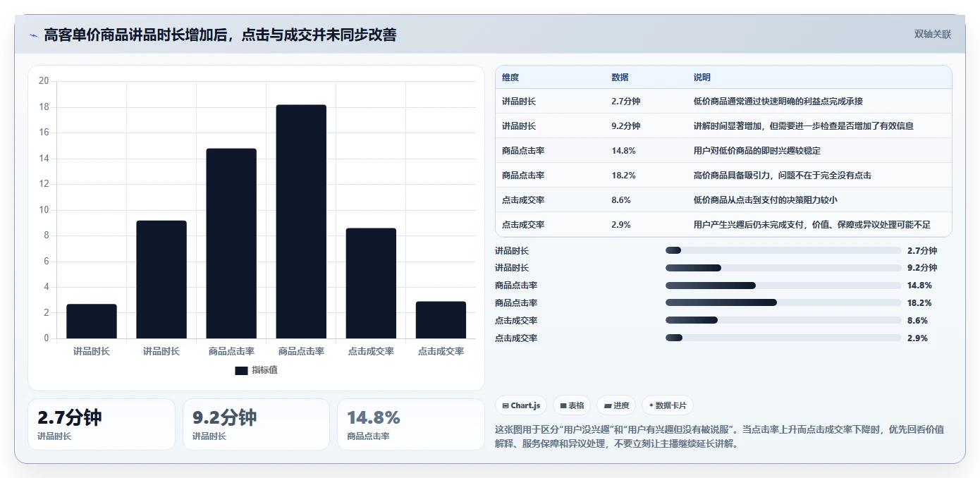
Task: Click the progress bar labeled 2.9%
Action: [x=783, y=338]
